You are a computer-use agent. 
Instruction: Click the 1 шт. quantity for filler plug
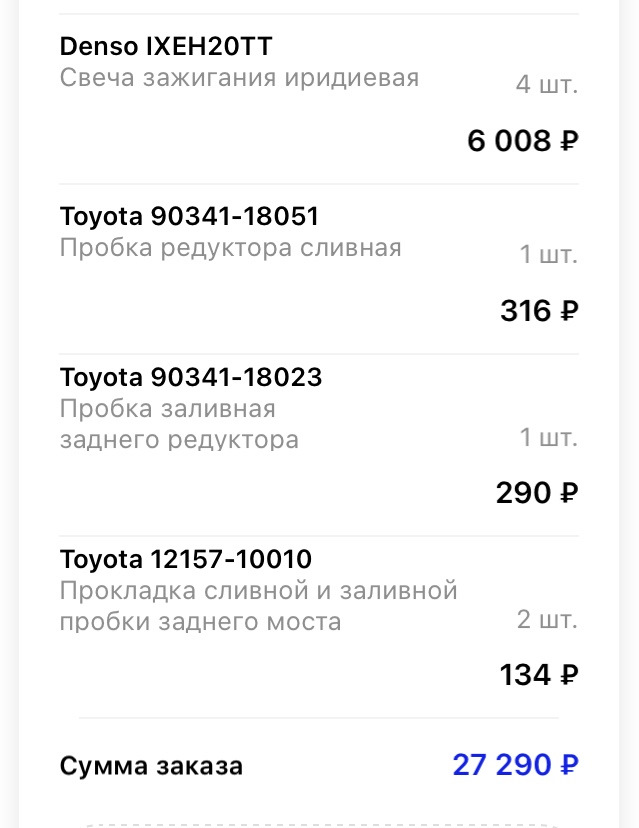[x=543, y=438]
